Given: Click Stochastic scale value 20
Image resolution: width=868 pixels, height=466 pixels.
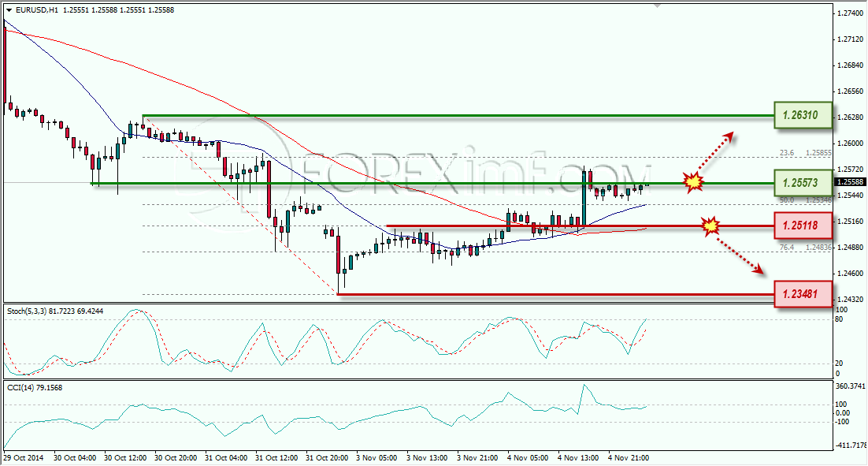Looking at the screenshot, I should tap(839, 363).
